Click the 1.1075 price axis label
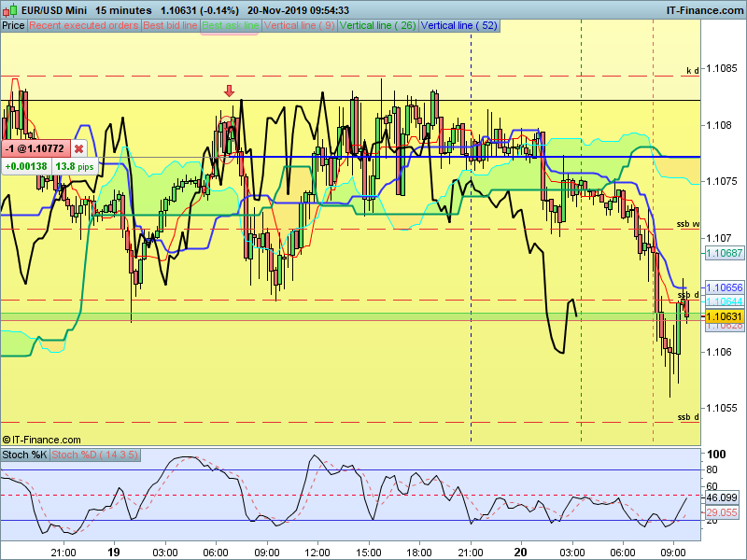747x560 pixels. [721, 181]
